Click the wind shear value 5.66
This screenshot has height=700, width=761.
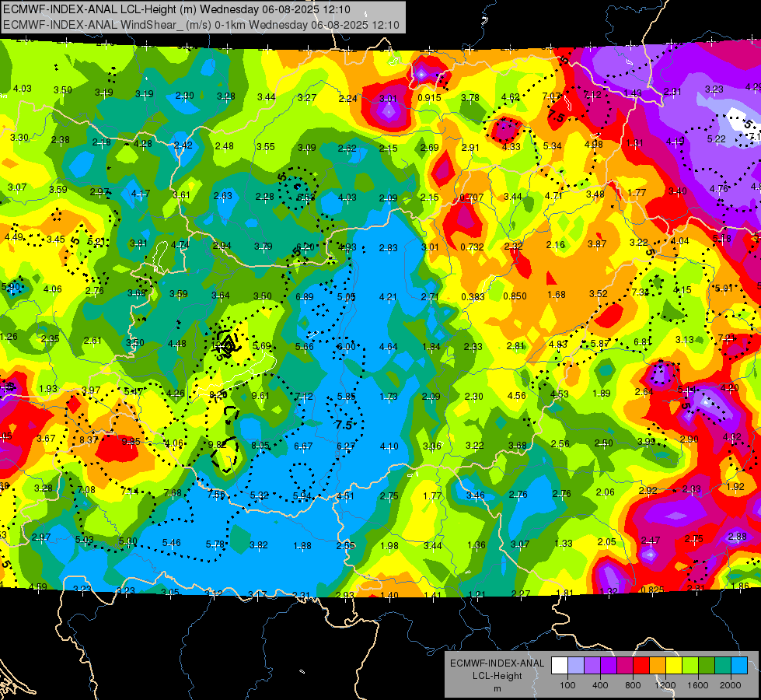pyautogui.click(x=304, y=346)
